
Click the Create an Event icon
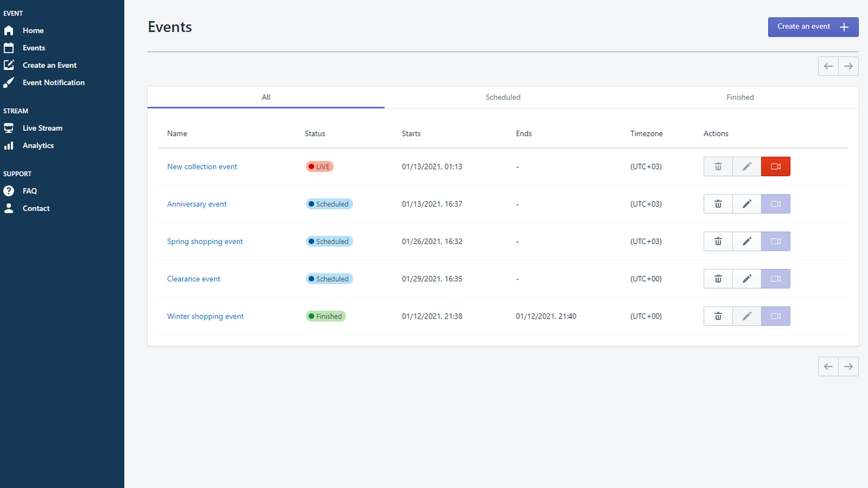pyautogui.click(x=9, y=64)
